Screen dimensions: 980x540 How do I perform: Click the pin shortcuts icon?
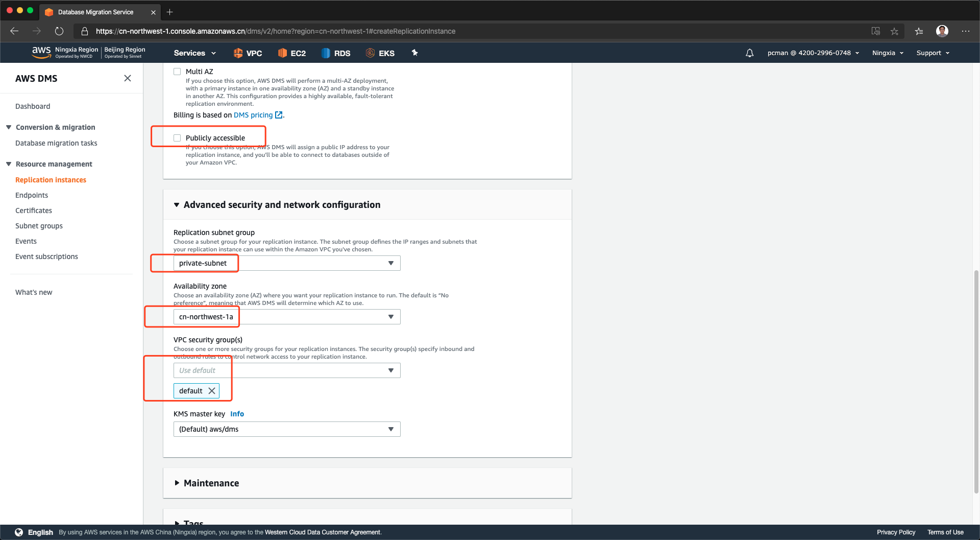pos(415,53)
